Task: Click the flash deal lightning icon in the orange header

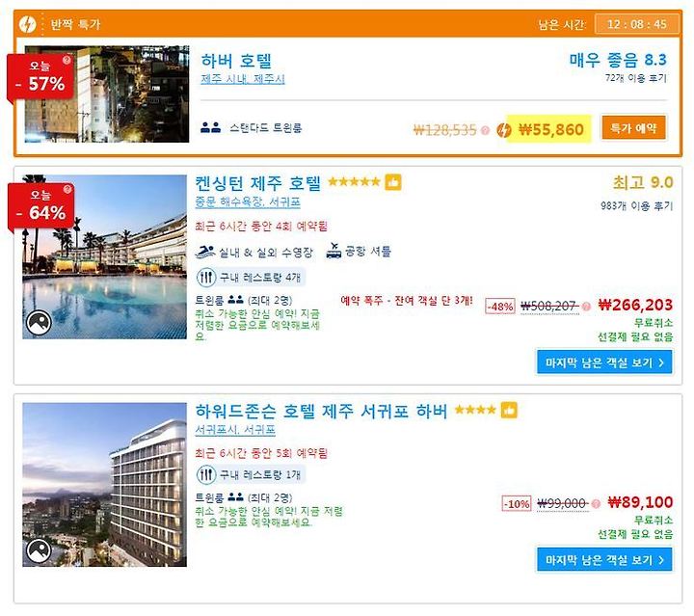Action: (x=27, y=24)
